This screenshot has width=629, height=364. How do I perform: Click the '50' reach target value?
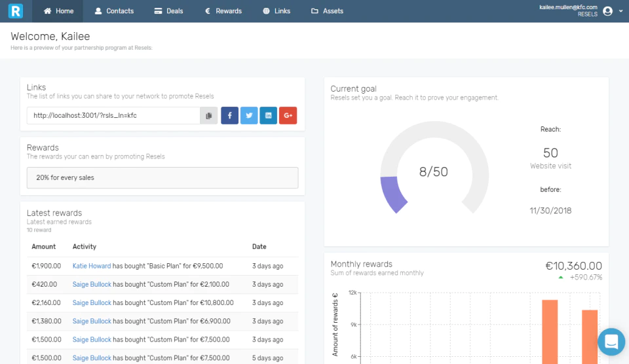pyautogui.click(x=550, y=153)
